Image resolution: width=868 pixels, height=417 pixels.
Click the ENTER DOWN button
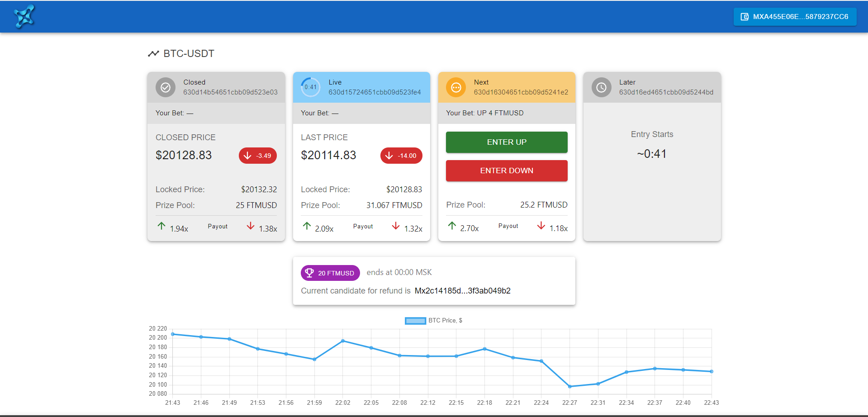[507, 171]
